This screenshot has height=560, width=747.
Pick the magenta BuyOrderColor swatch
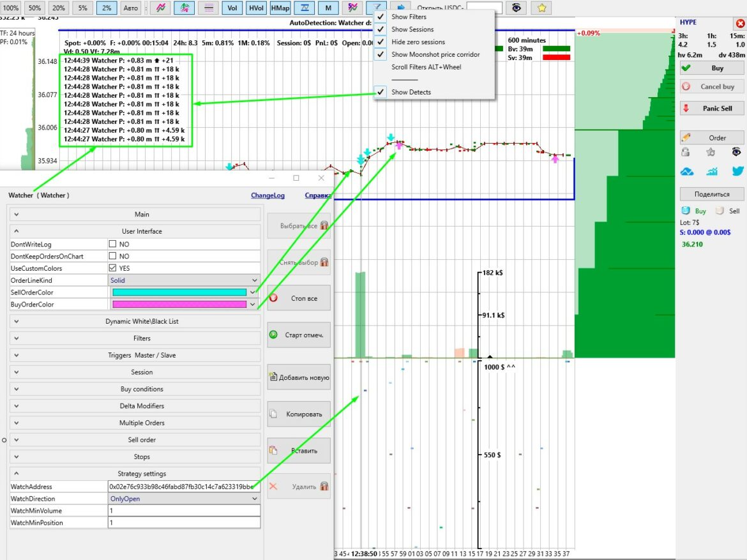(179, 305)
